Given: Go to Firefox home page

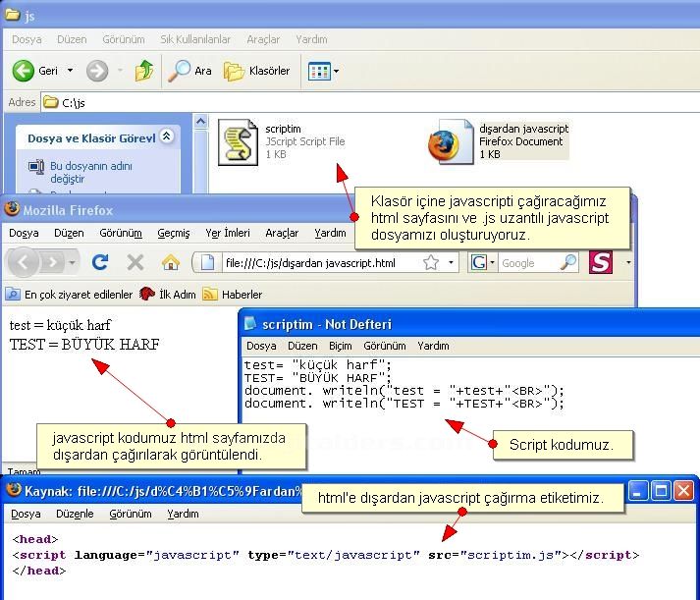Looking at the screenshot, I should pos(171,262).
